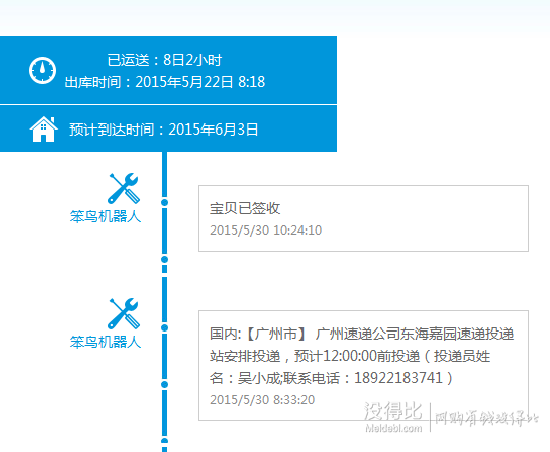This screenshot has height=452, width=550.
Task: Click the wrench icon above the second 笨鸟机器人
Action: point(123,313)
